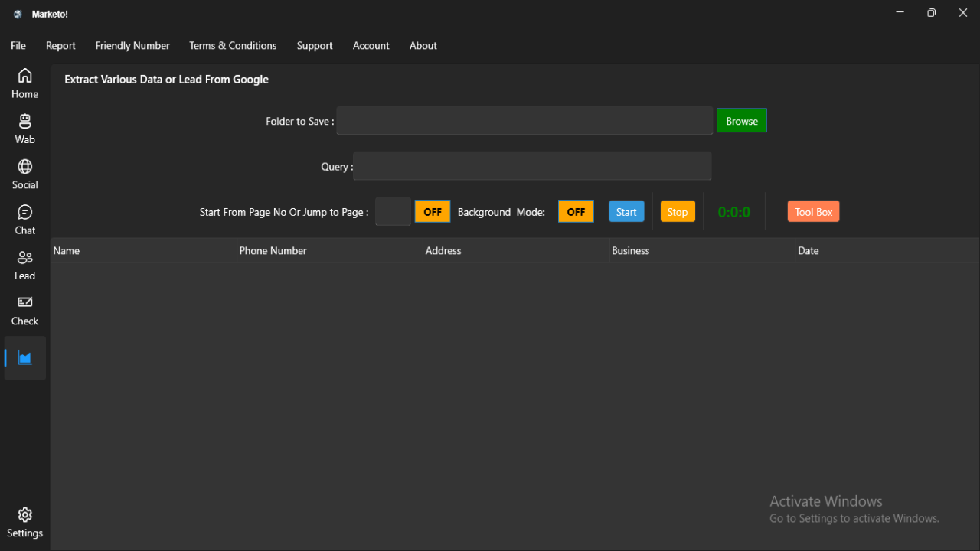Open the Friendly Number menu
This screenshot has height=551, width=980.
(x=132, y=45)
